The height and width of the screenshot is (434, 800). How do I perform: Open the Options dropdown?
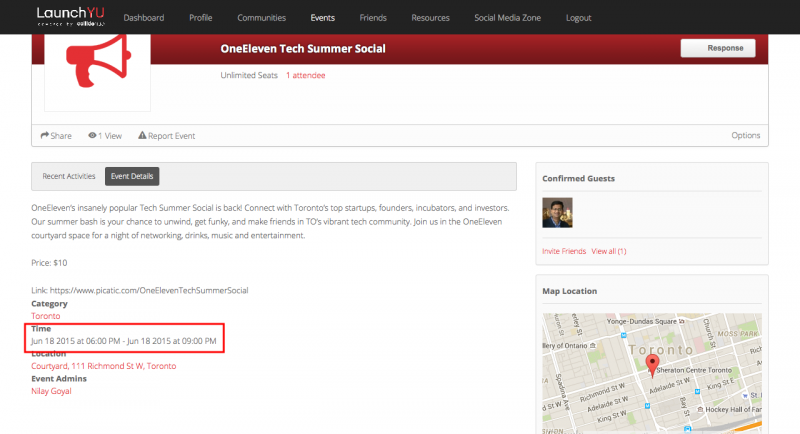click(745, 135)
